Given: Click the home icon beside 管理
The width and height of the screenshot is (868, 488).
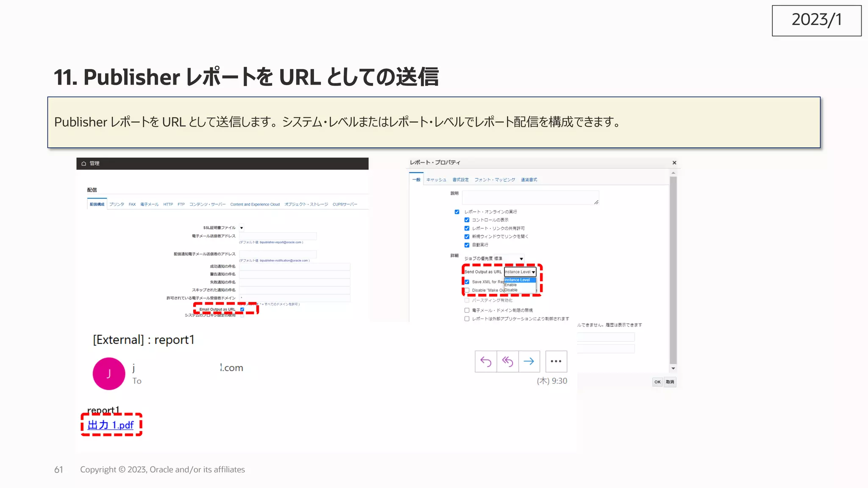Looking at the screenshot, I should coord(83,164).
